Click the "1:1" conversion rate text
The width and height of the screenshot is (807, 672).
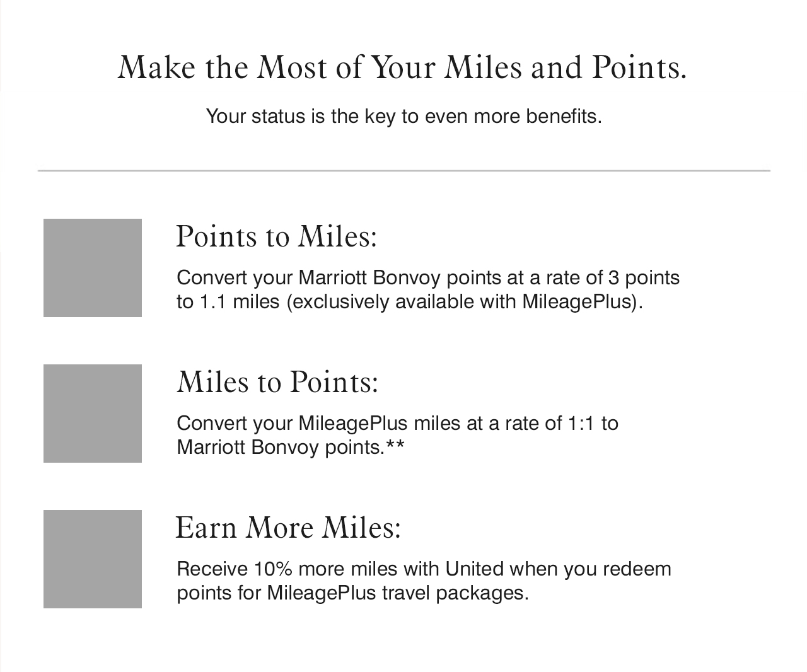[581, 423]
